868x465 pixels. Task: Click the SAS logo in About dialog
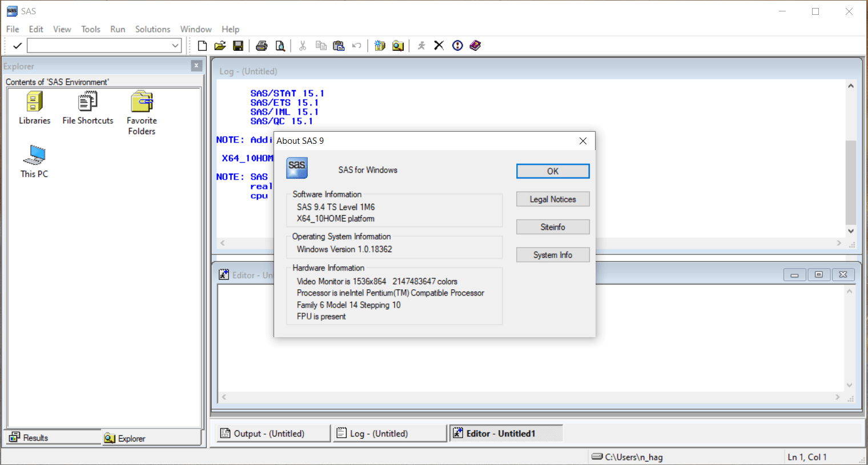click(297, 168)
